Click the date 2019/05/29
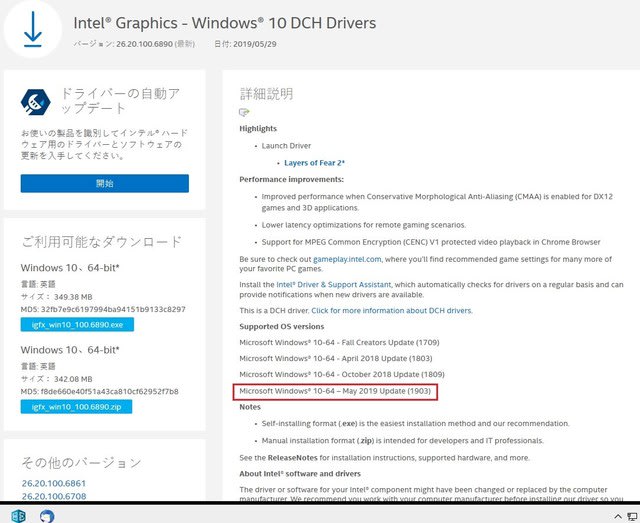The height and width of the screenshot is (523, 640). click(255, 44)
